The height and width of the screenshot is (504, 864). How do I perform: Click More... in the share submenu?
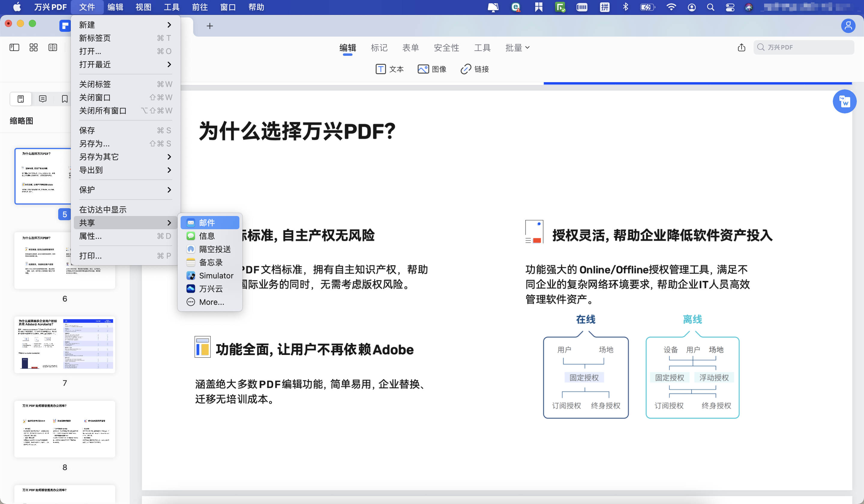pos(211,302)
